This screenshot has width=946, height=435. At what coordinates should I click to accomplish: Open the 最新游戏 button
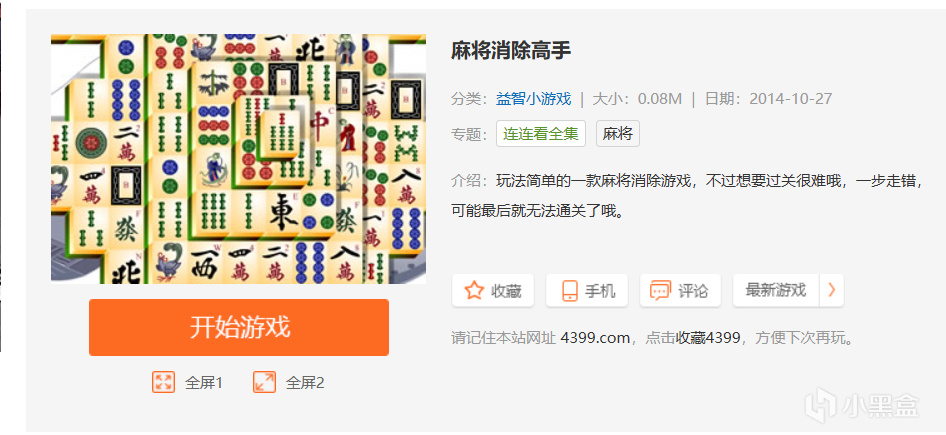(776, 291)
